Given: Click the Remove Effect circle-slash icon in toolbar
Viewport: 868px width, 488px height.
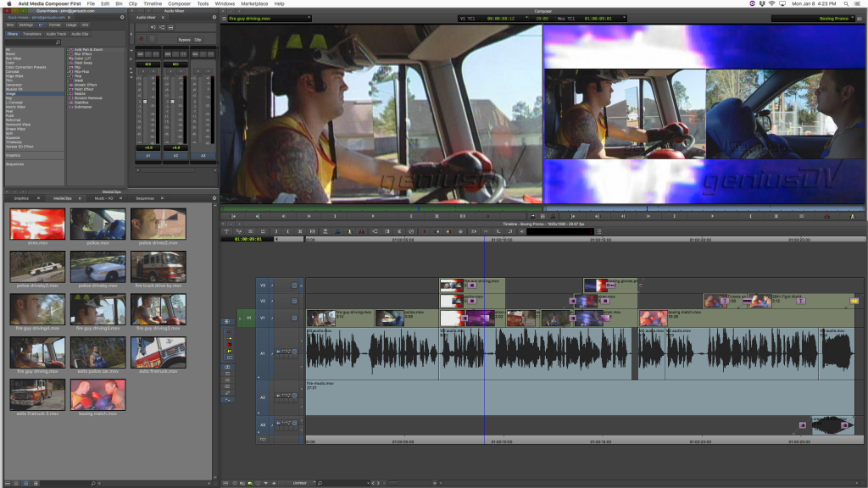Looking at the screenshot, I should tap(411, 231).
